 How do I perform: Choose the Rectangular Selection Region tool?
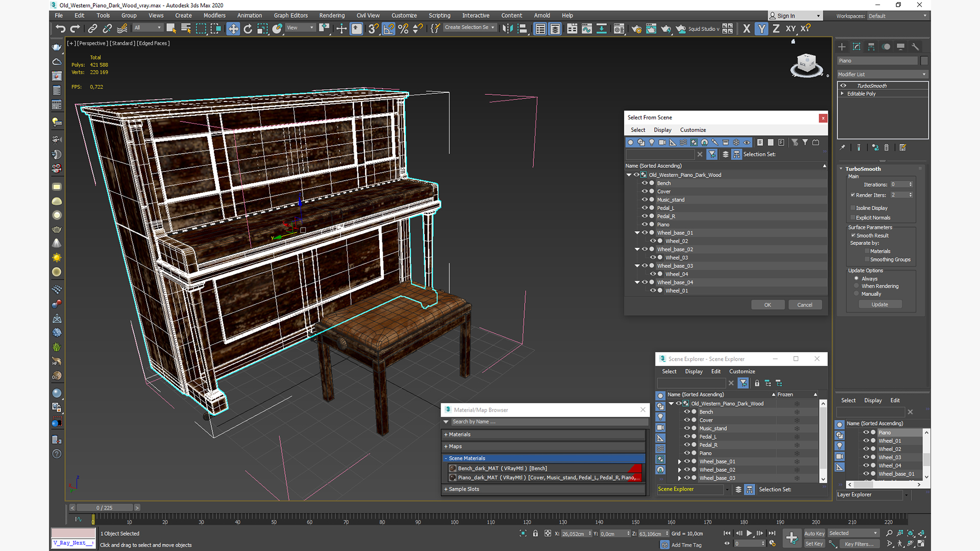point(201,29)
